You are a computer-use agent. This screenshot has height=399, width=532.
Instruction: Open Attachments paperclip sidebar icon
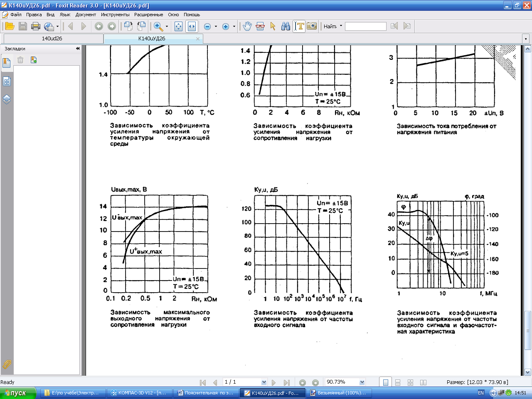point(7,364)
